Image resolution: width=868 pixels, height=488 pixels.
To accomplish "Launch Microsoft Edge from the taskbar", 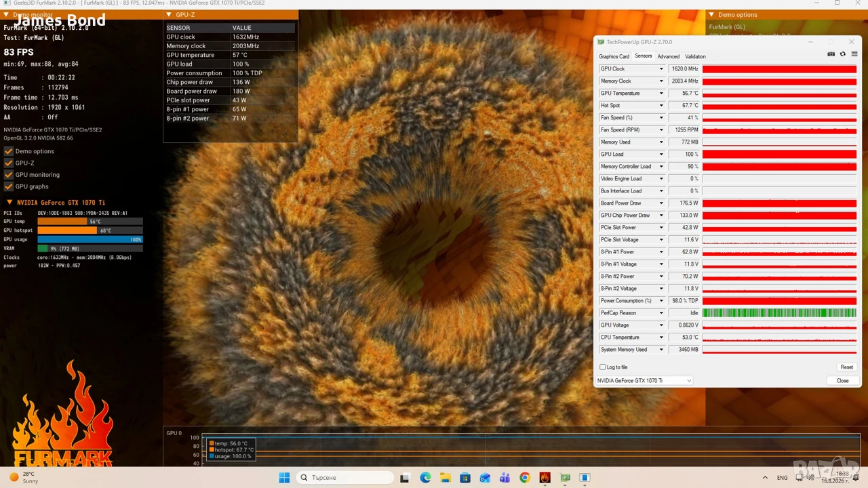I will click(425, 478).
